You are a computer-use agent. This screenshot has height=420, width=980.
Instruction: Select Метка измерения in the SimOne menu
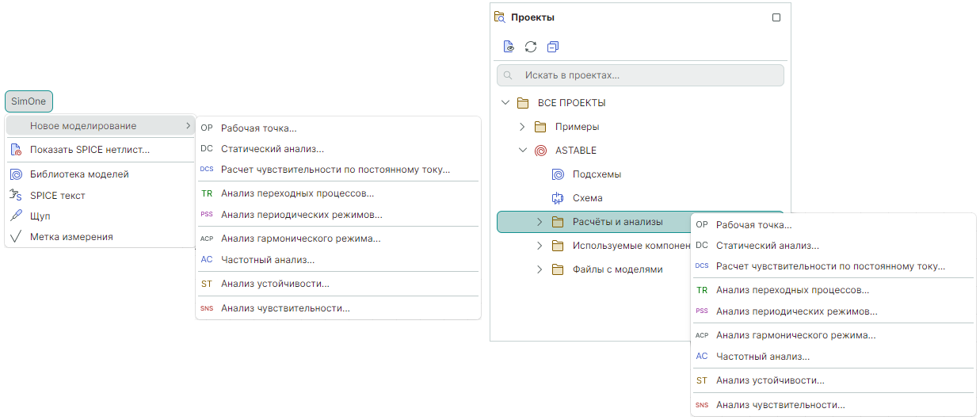coord(71,236)
